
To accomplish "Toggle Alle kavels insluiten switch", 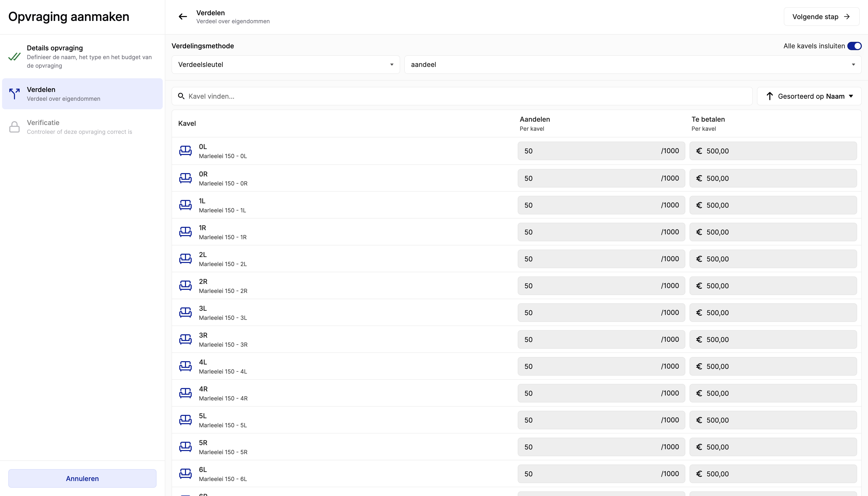I will coord(854,46).
